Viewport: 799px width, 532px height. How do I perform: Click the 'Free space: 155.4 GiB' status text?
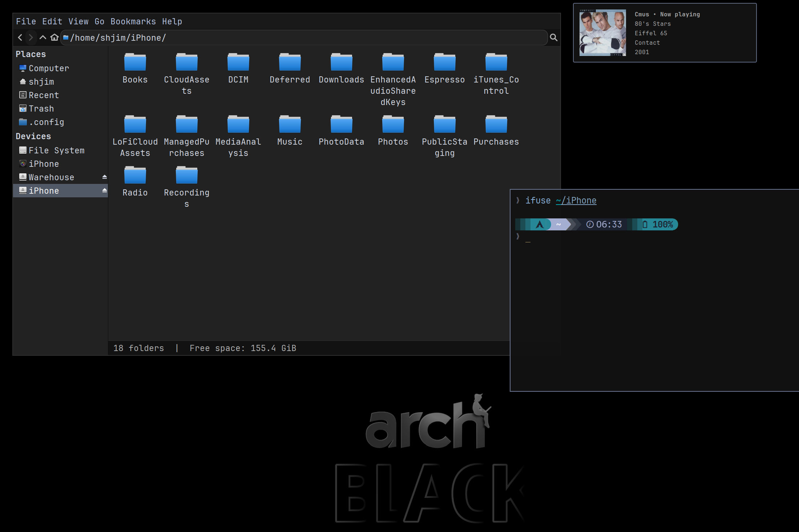243,348
